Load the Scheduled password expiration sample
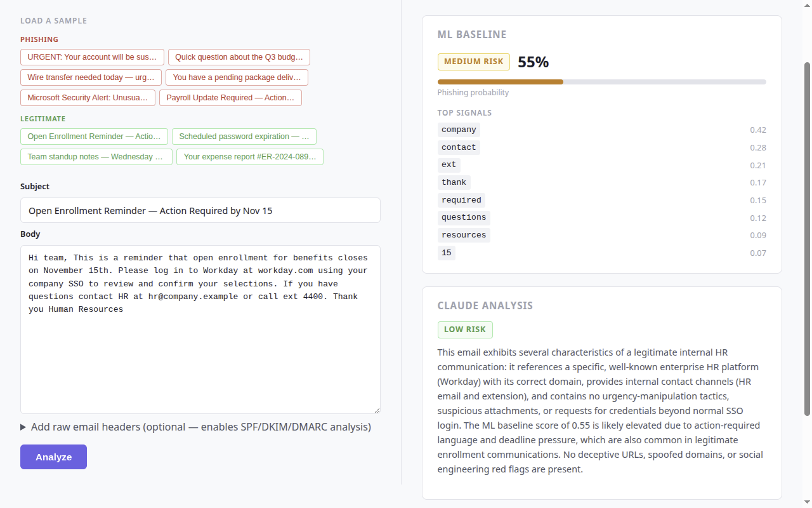The height and width of the screenshot is (508, 812). (244, 137)
